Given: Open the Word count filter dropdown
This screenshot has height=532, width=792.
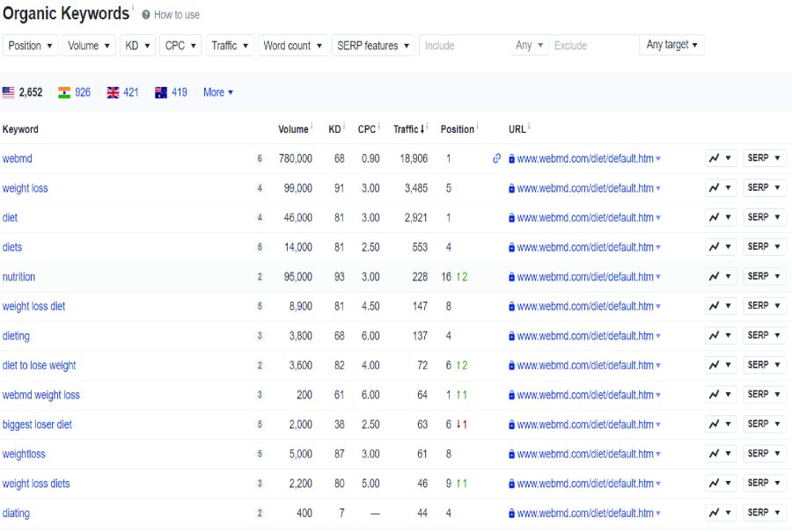Looking at the screenshot, I should [292, 46].
